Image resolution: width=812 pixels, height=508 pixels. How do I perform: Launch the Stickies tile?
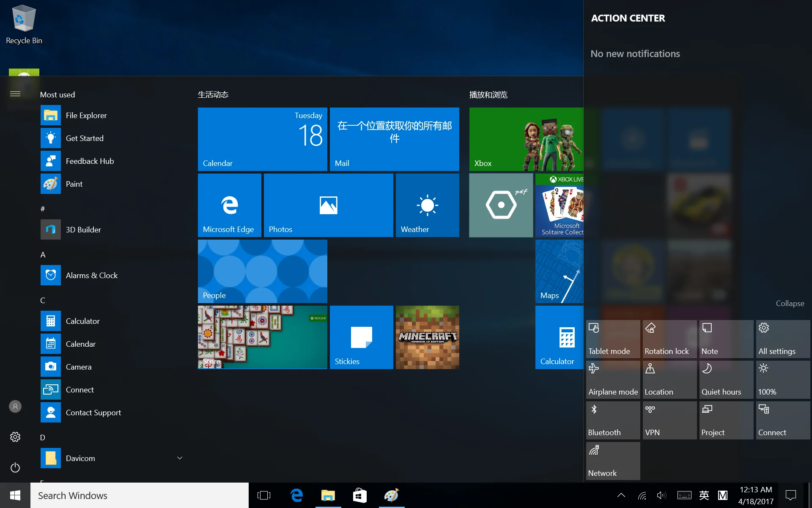(x=361, y=337)
